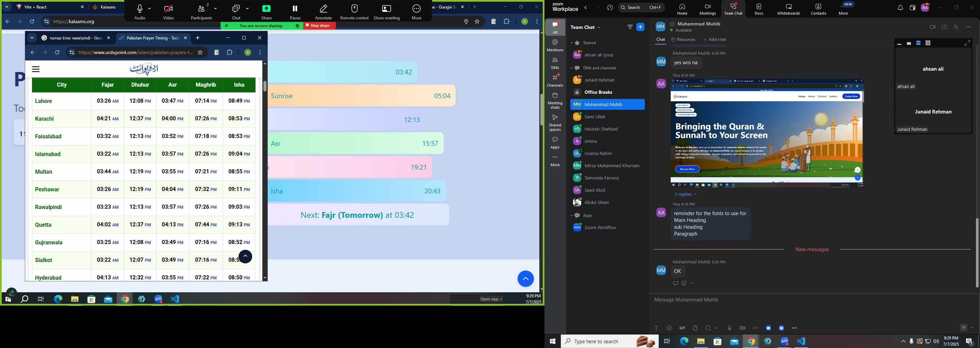Click the UrduPoint address bar
Viewport: 980px width, 348px height.
pyautogui.click(x=135, y=52)
